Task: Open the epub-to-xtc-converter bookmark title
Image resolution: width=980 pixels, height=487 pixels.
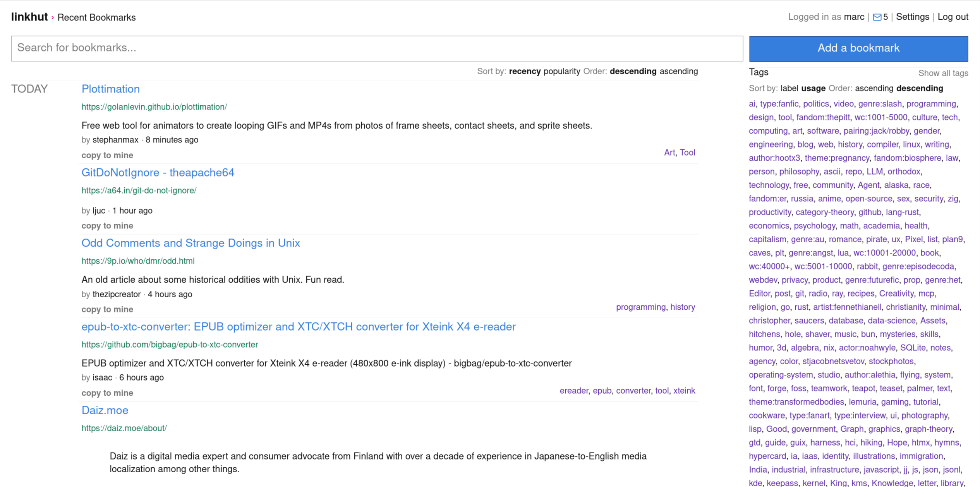Action: pyautogui.click(x=299, y=326)
